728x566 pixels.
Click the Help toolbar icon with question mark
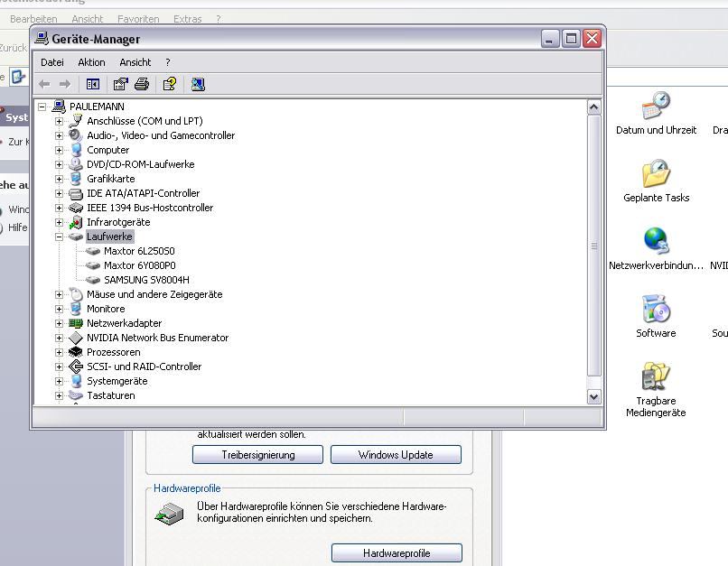170,84
